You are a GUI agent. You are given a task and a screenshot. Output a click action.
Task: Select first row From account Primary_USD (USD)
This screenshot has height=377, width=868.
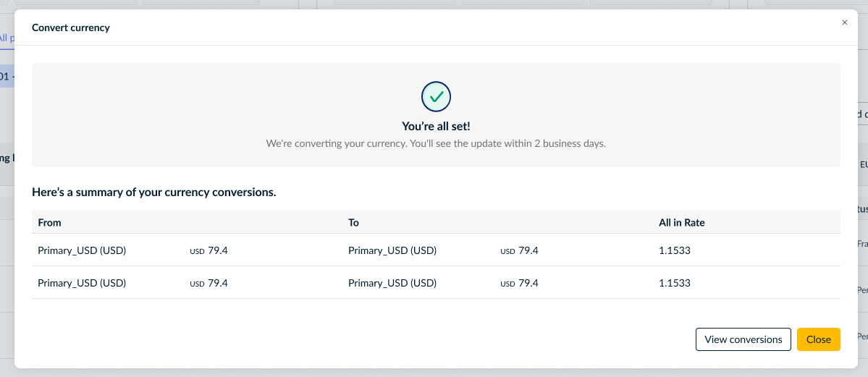[x=82, y=250]
